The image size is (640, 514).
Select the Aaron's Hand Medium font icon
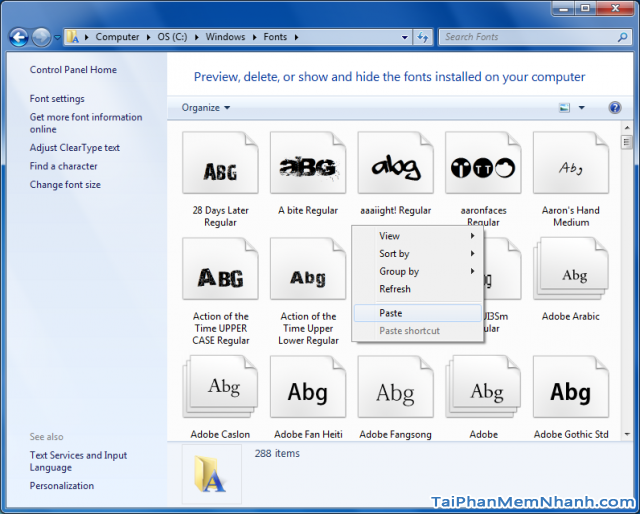(571, 162)
